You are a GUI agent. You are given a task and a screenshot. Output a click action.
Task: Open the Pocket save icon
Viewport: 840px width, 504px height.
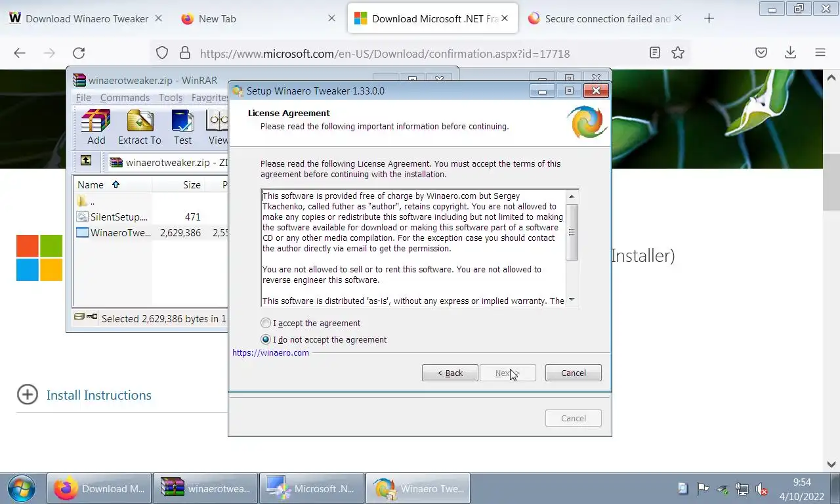click(x=761, y=53)
